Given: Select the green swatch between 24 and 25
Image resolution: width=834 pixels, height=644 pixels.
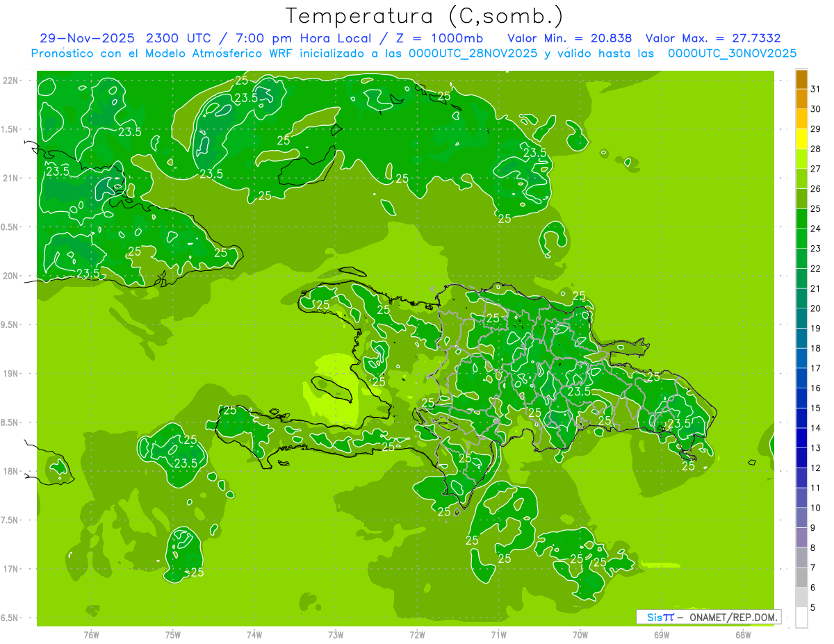Looking at the screenshot, I should pyautogui.click(x=801, y=219).
